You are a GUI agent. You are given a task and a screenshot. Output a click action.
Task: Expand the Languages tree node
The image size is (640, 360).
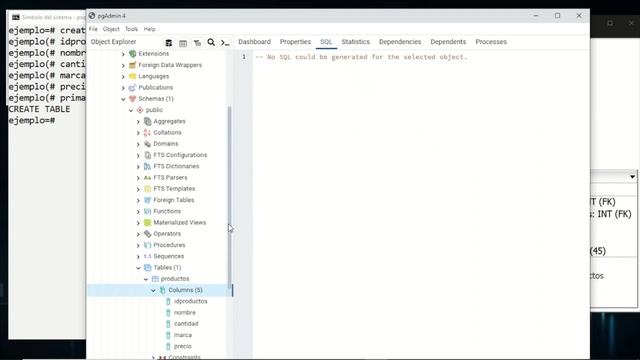(x=123, y=76)
